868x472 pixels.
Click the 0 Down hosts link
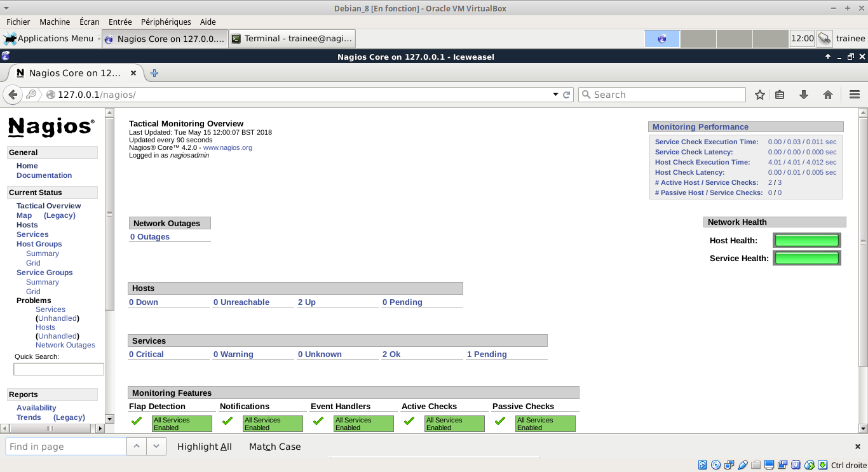(x=144, y=302)
